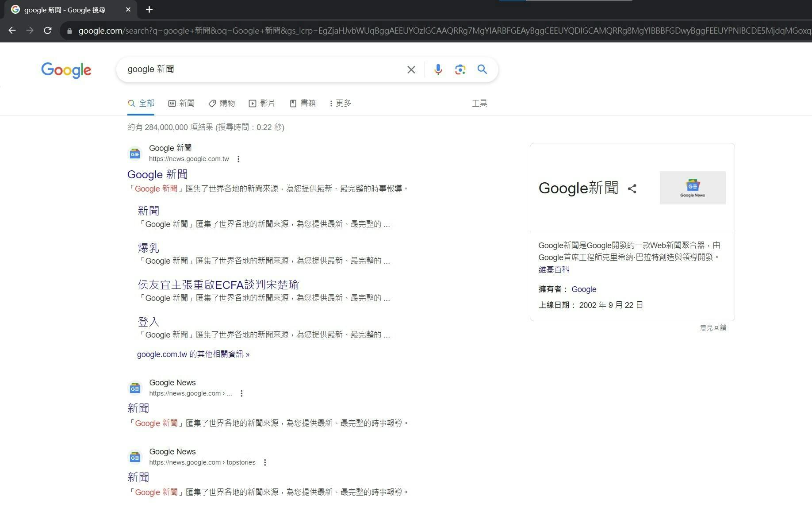
Task: Select the 全部 tab
Action: click(x=141, y=103)
